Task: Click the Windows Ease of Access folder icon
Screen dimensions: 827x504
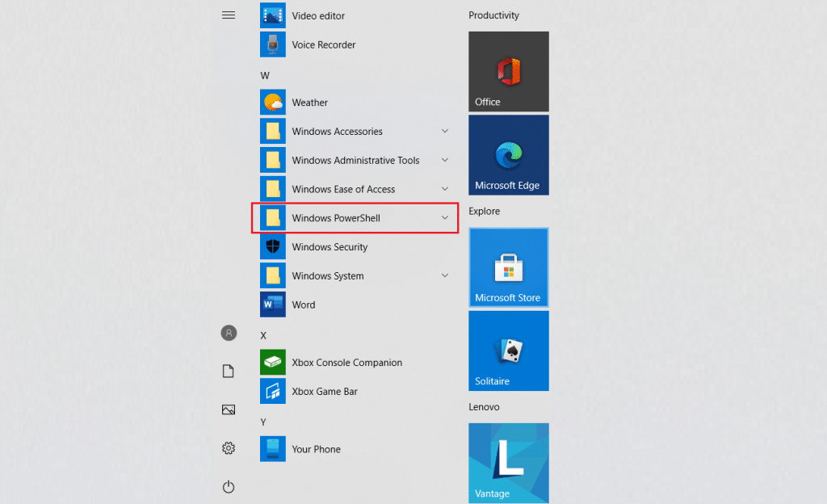Action: [273, 189]
